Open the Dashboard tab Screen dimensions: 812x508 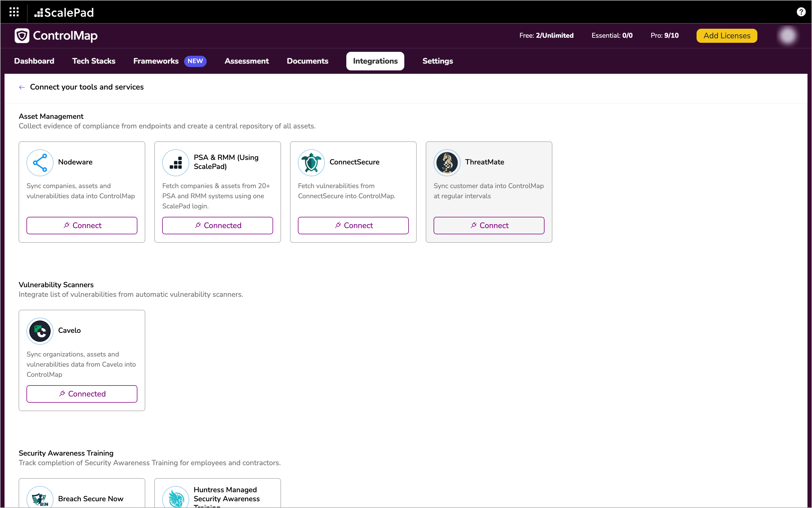[x=34, y=61]
